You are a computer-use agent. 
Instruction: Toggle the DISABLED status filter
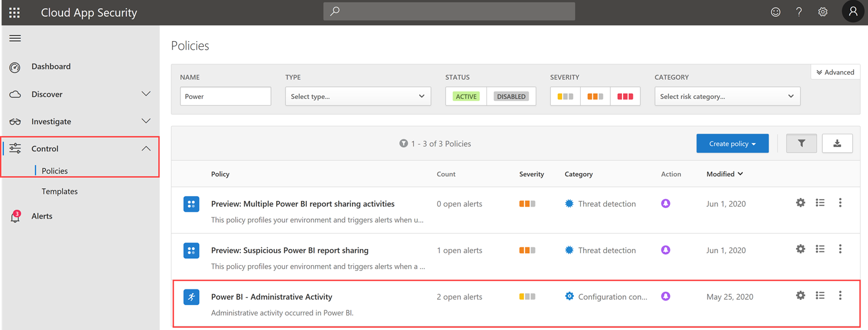[x=511, y=96]
